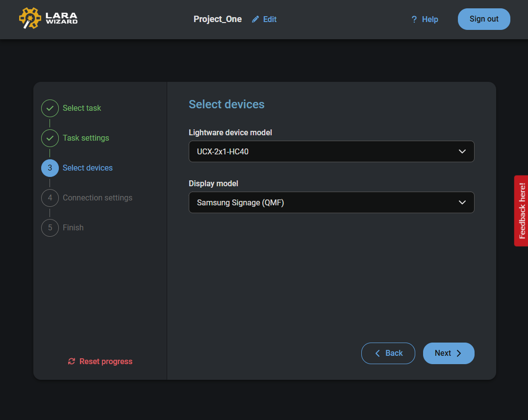Screen dimensions: 528x420
Task: Click the green checkmark for Select task
Action: 50,108
